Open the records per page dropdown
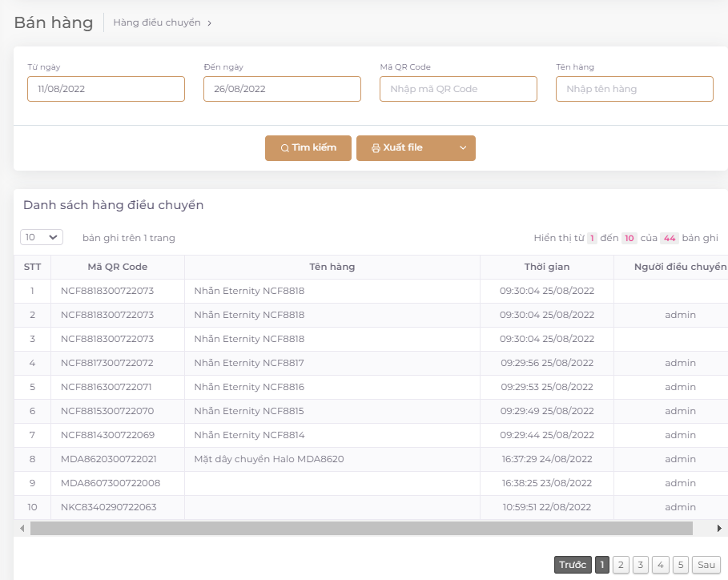The image size is (728, 580). (x=42, y=237)
